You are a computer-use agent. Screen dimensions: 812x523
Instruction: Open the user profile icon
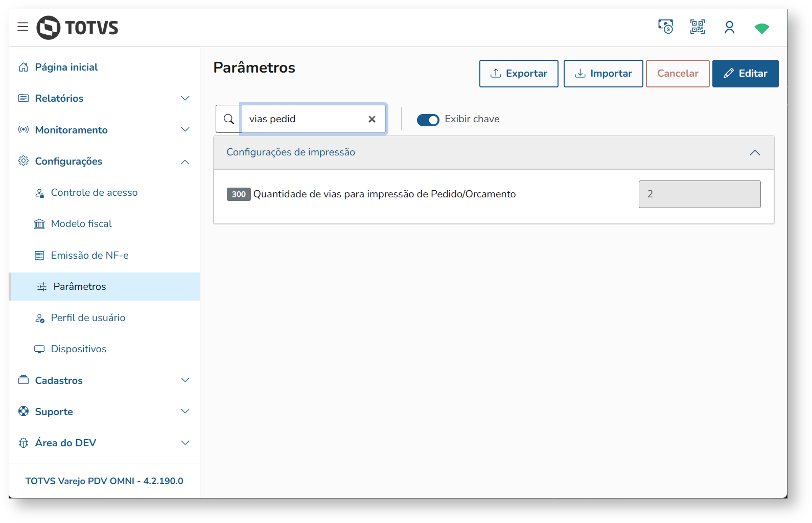point(729,27)
